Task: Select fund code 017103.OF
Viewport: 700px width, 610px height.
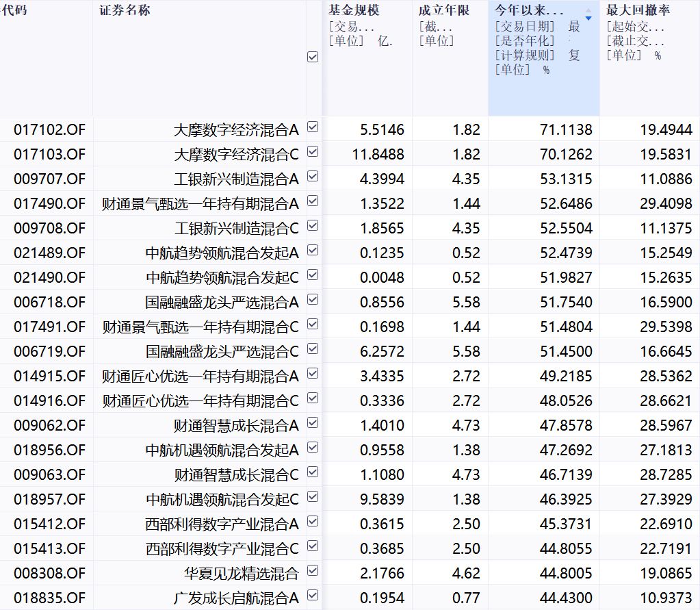Action: 49,155
